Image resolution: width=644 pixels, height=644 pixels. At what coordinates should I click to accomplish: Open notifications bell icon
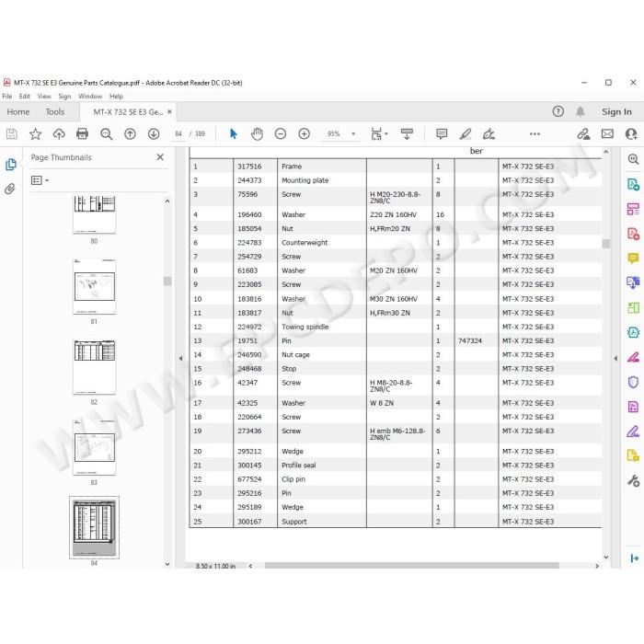click(580, 111)
